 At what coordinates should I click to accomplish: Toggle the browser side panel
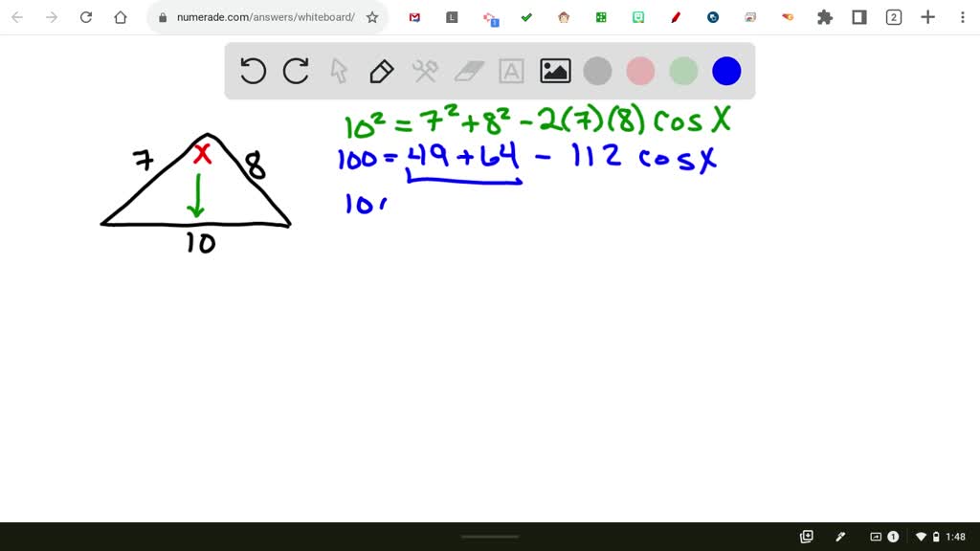[858, 16]
